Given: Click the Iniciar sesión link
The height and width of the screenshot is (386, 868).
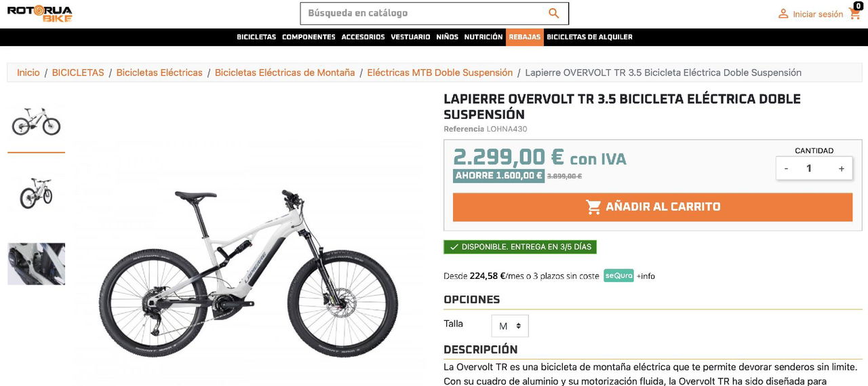Looking at the screenshot, I should pos(818,14).
